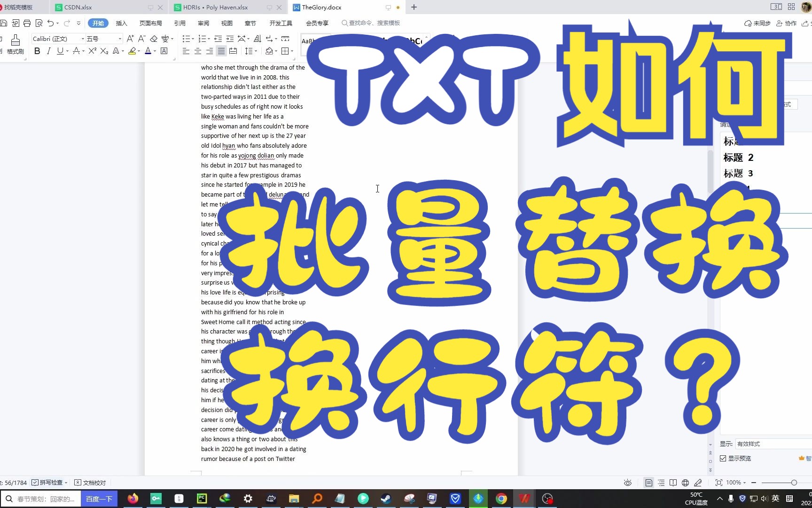Apply italic formatting
This screenshot has height=508, width=812.
point(48,51)
